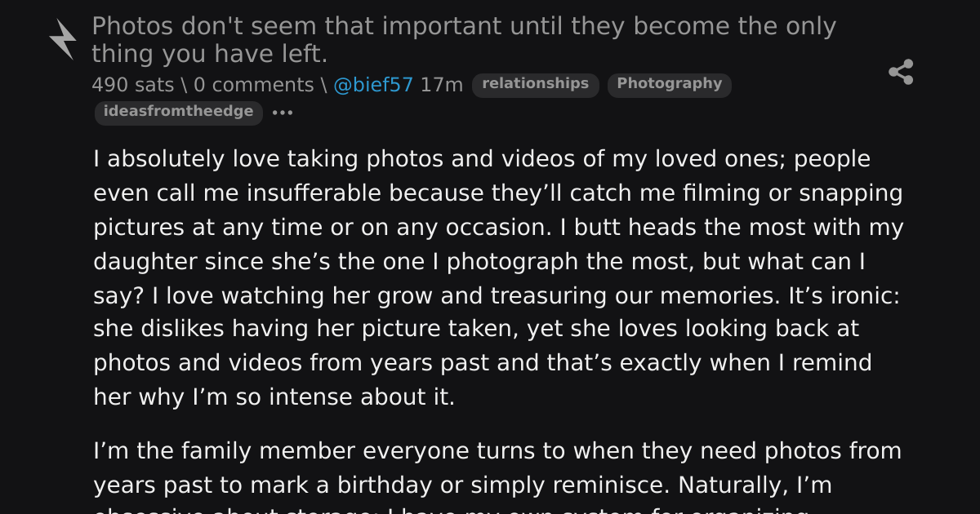The width and height of the screenshot is (980, 514).
Task: Click the sentence ending "so intense about it."
Action: [274, 397]
